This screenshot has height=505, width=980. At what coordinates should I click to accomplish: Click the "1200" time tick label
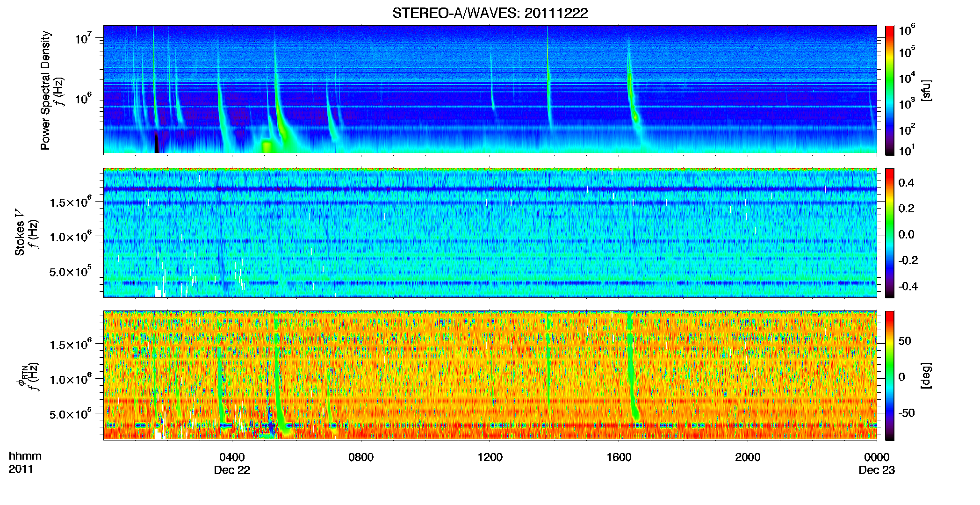click(x=490, y=457)
